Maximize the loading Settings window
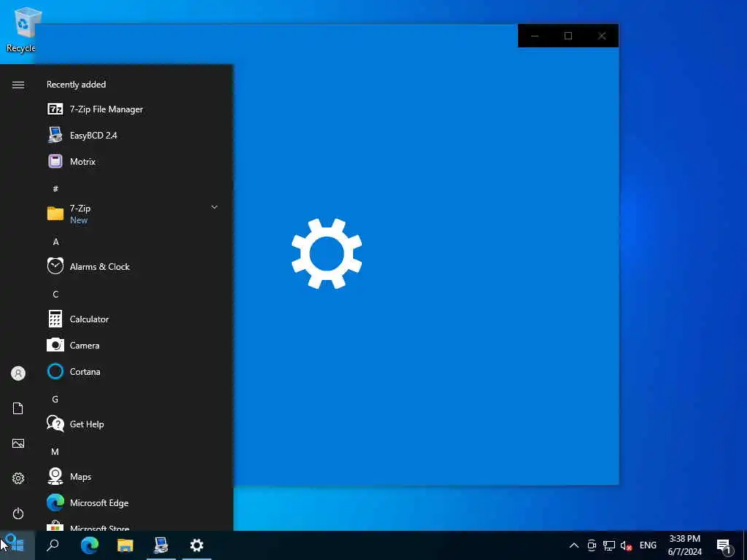747x560 pixels. pos(568,36)
